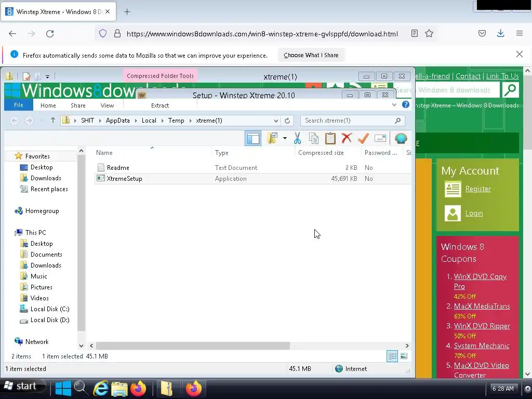Click the Contact link
Screen dimensions: 532x399
pyautogui.click(x=468, y=76)
